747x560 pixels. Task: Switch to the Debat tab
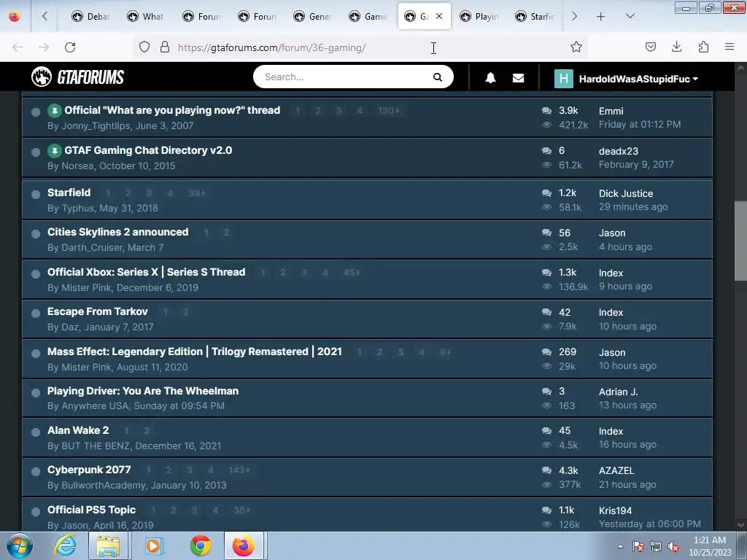pos(90,17)
